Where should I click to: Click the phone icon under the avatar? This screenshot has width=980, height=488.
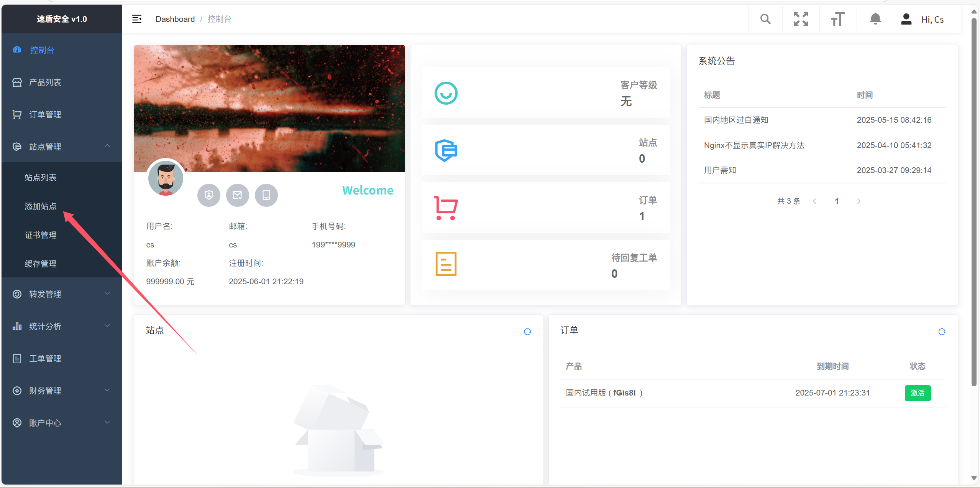point(266,195)
